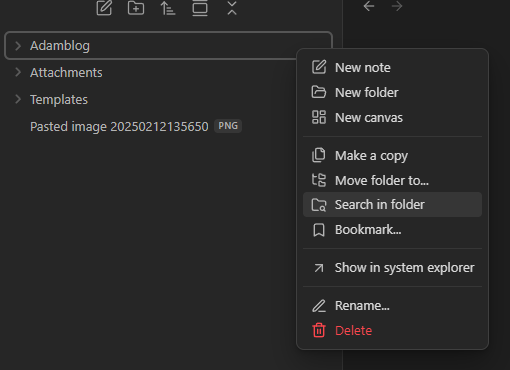Collapse all folders via toolbar icon
This screenshot has height=370, width=510.
pyautogui.click(x=232, y=8)
